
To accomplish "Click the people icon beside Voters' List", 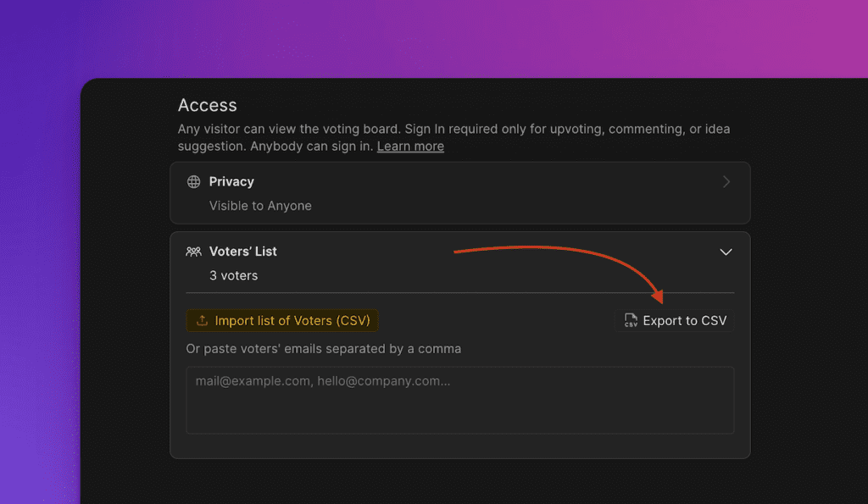I will pos(194,252).
